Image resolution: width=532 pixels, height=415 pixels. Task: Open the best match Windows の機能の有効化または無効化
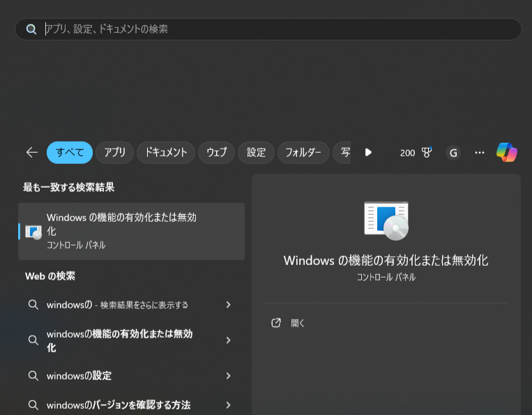click(131, 231)
